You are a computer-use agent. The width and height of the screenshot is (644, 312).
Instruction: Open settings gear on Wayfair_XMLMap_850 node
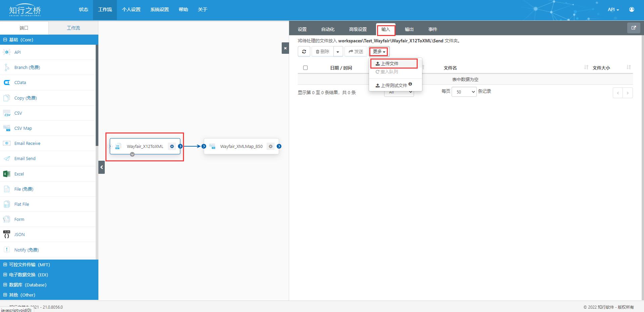(270, 146)
